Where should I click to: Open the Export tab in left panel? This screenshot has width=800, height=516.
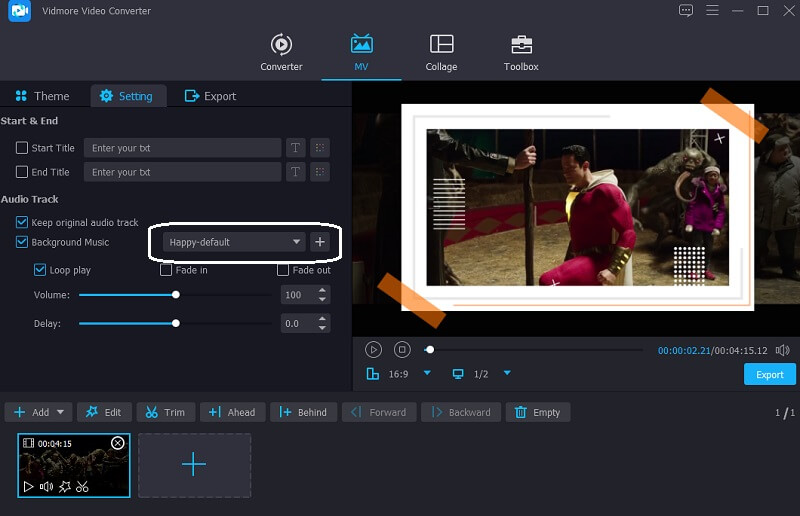(x=211, y=96)
